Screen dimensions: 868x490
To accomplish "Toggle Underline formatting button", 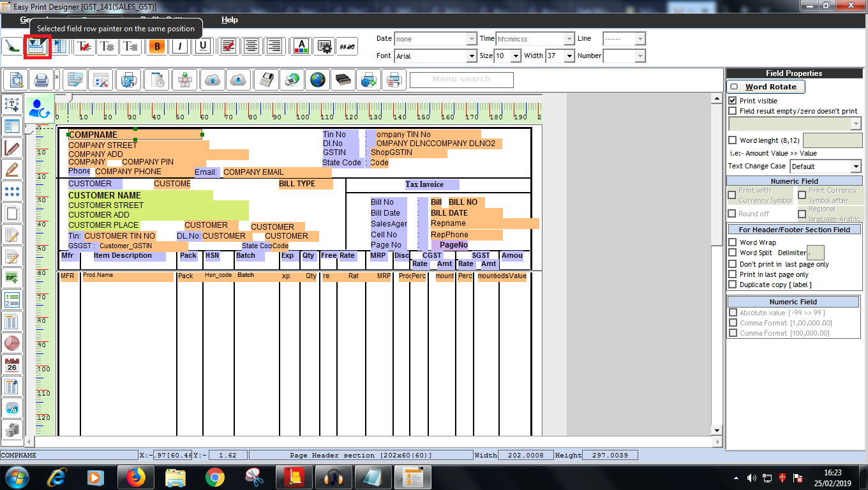I will tap(203, 46).
